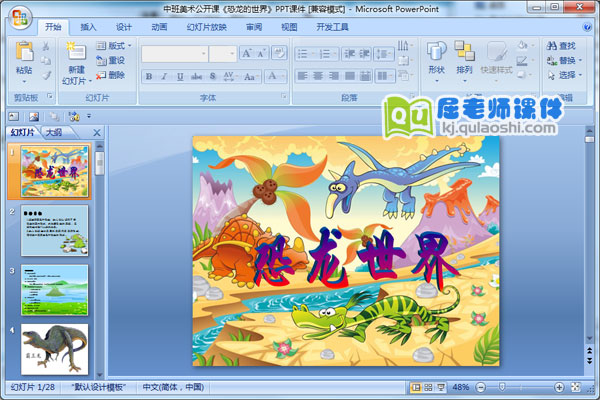Viewport: 600px width, 400px height.
Task: Open the Office button menu
Action: pyautogui.click(x=20, y=18)
